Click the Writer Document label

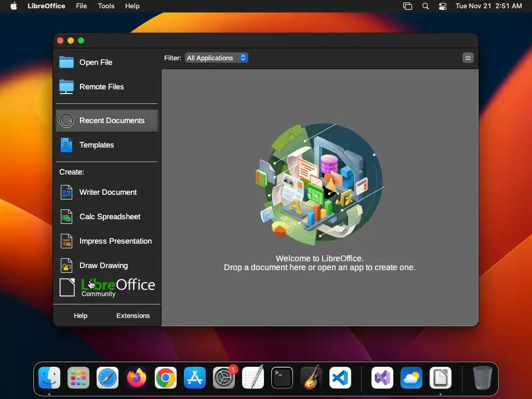click(x=108, y=192)
